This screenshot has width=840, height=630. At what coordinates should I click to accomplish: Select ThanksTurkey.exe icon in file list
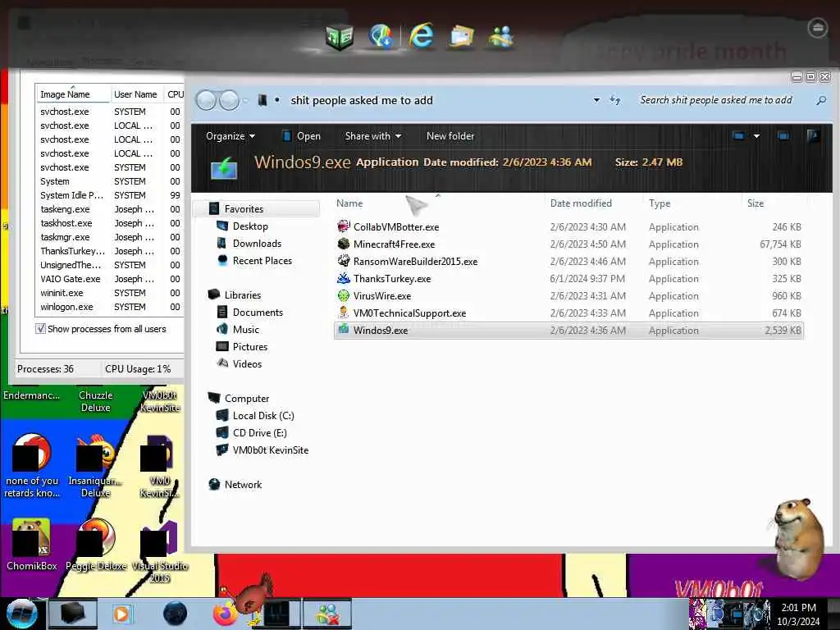[x=344, y=279]
